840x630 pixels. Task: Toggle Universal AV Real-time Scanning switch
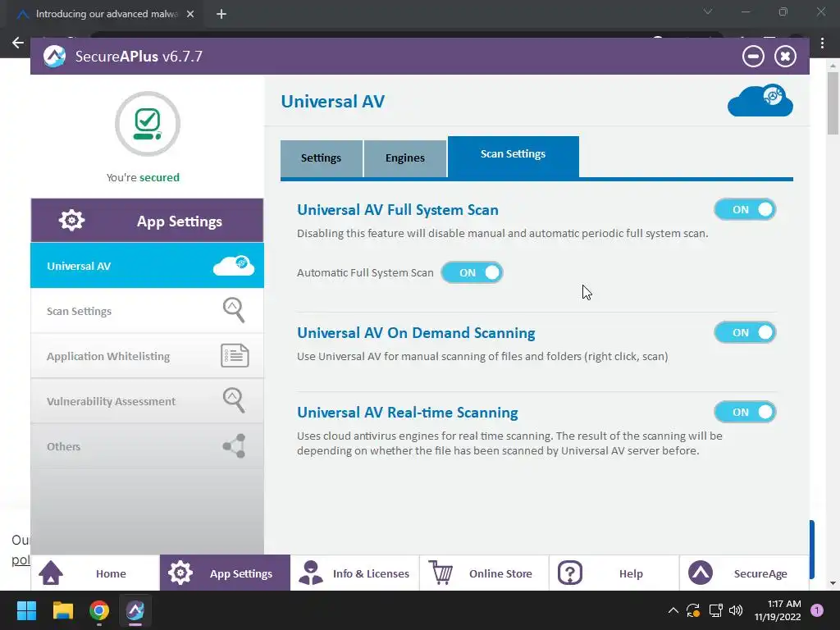(x=745, y=412)
